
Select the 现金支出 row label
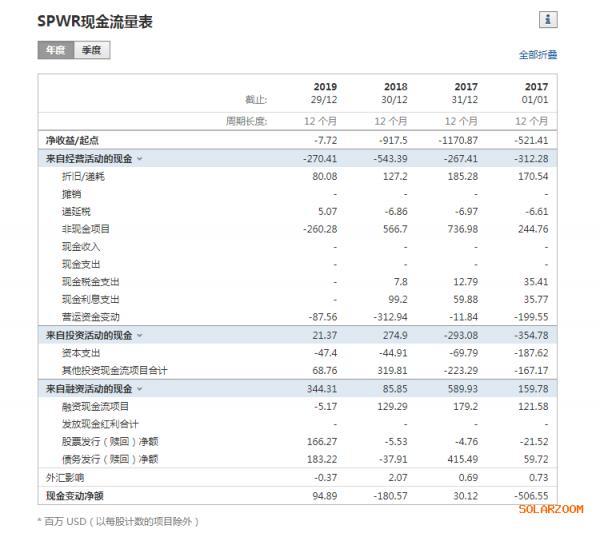coord(81,264)
